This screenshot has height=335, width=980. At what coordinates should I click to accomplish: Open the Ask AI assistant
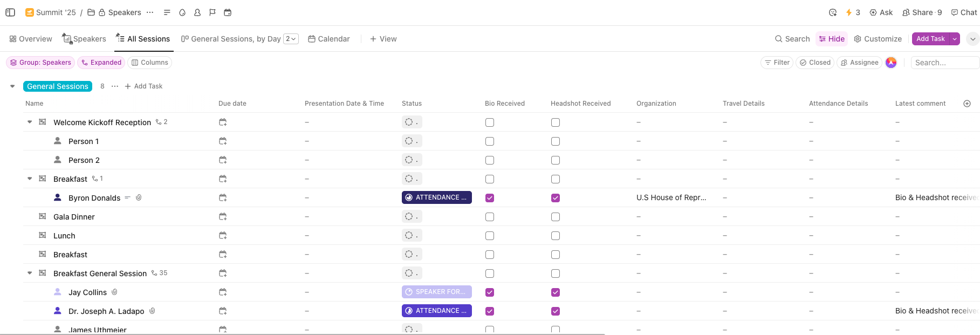[x=881, y=12]
